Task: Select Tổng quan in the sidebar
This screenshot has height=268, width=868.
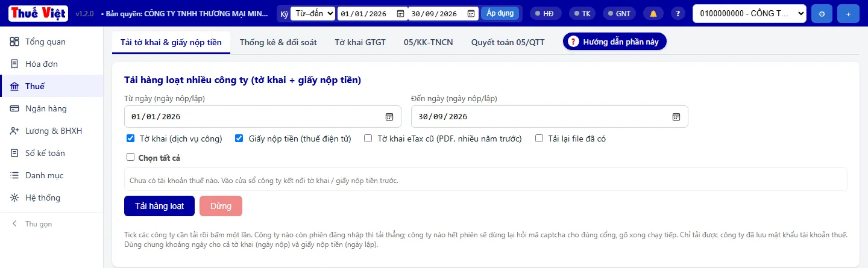Action: (51, 42)
